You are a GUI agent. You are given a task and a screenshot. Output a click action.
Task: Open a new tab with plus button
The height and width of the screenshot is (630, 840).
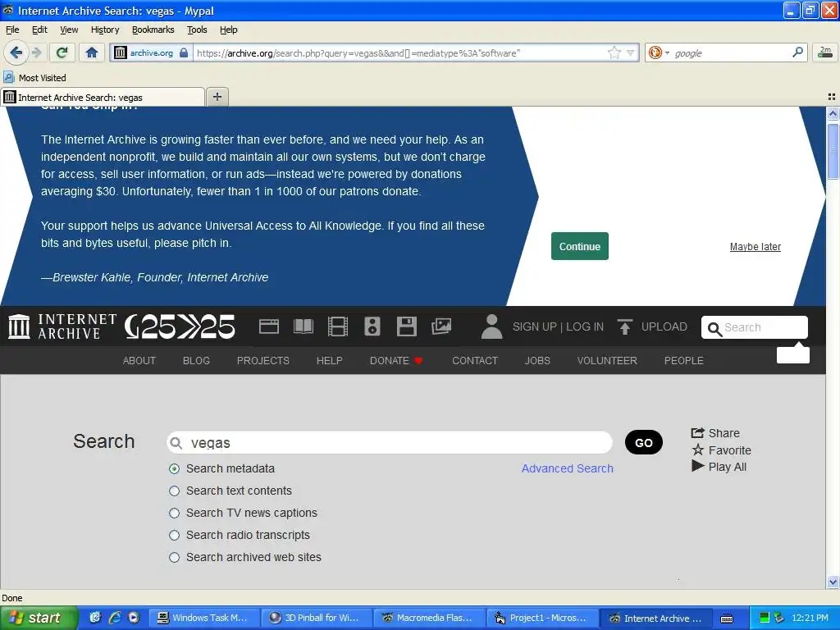[x=217, y=97]
